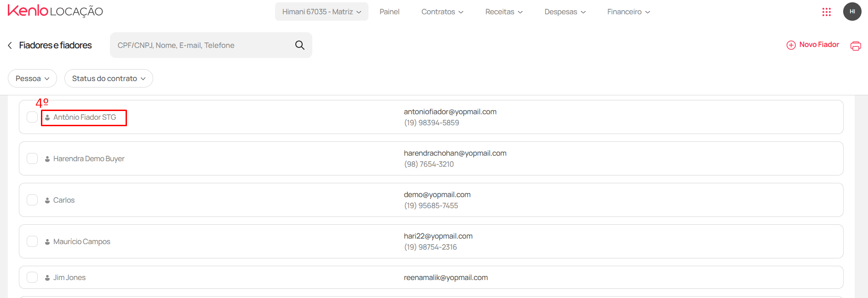Go to the Painel page
This screenshot has width=868, height=298.
pyautogui.click(x=389, y=12)
